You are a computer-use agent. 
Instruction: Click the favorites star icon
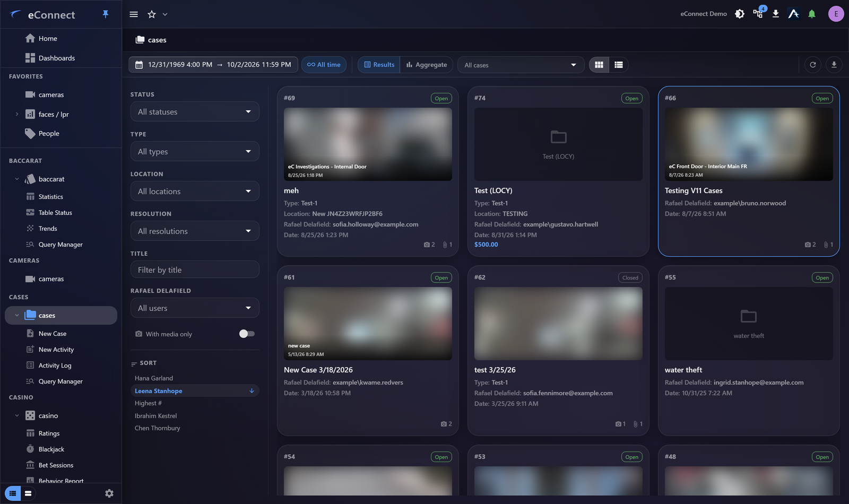[x=152, y=14]
